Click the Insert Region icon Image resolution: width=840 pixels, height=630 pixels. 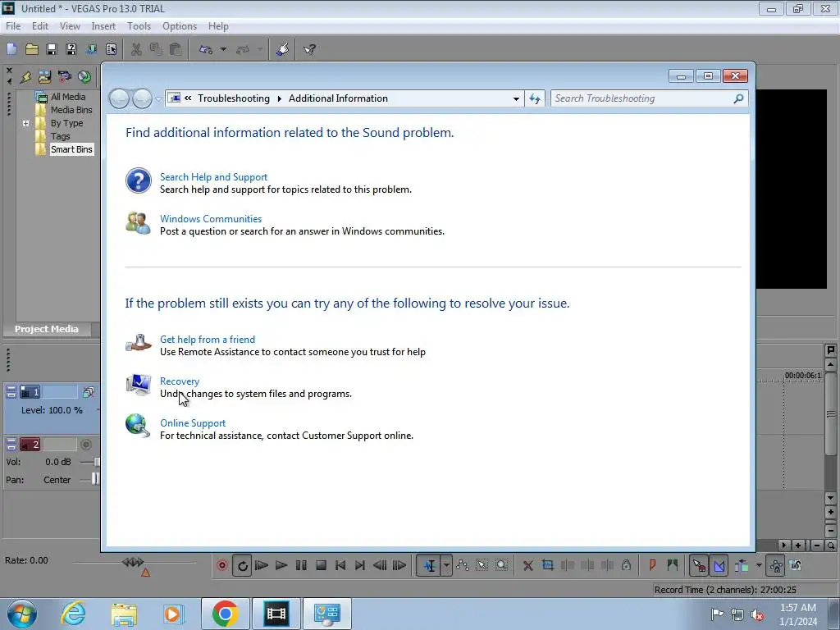point(673,565)
